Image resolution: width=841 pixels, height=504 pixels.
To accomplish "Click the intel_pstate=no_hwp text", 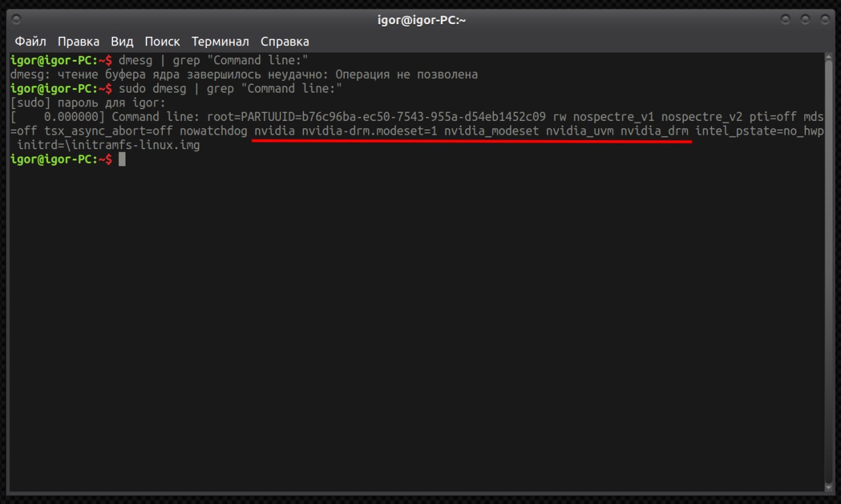I will [x=760, y=131].
